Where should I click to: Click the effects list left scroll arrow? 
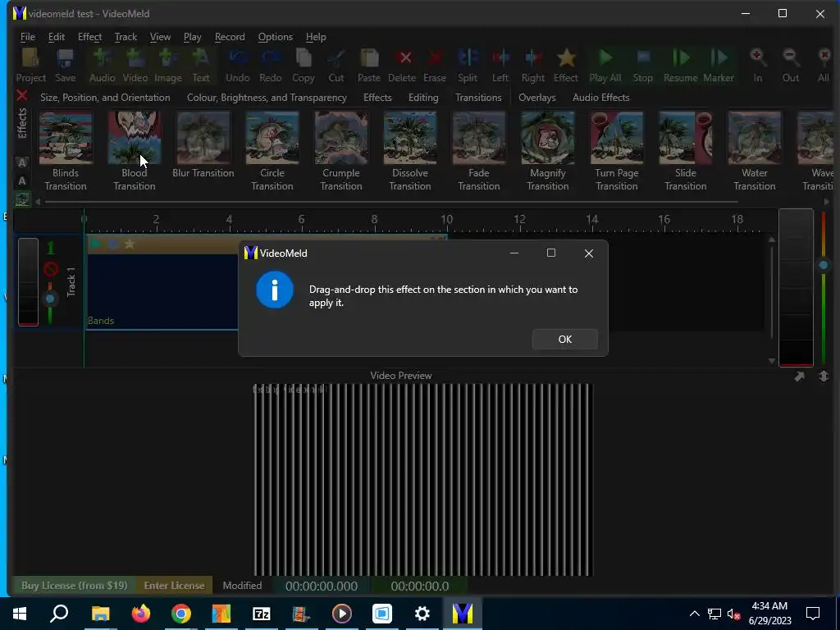tap(38, 202)
